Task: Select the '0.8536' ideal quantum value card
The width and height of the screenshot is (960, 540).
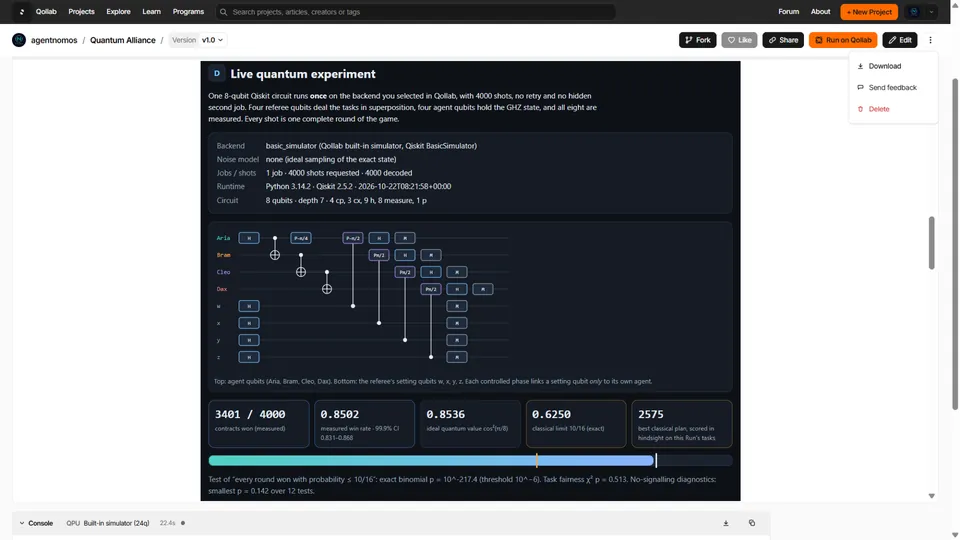Action: [470, 424]
